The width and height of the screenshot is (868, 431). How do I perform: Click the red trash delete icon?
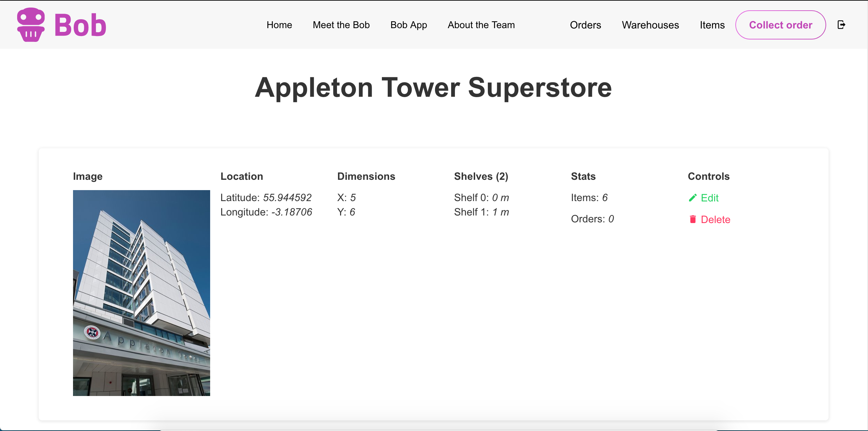692,219
